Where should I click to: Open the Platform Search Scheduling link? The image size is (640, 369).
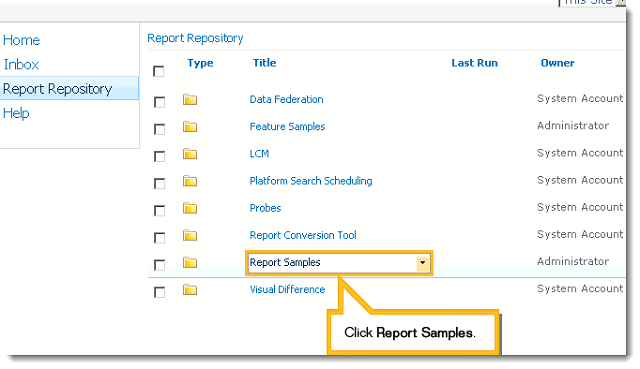[311, 181]
